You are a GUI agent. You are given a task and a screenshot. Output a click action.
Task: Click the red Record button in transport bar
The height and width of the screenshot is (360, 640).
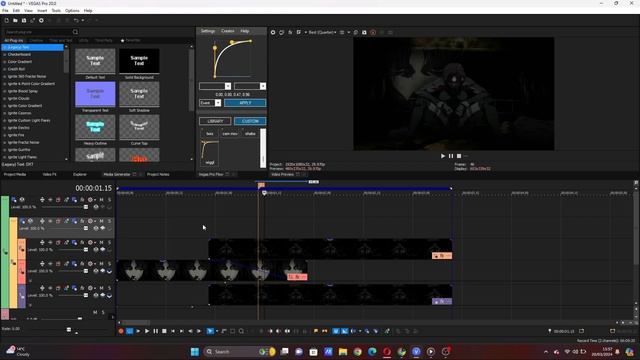(x=121, y=331)
